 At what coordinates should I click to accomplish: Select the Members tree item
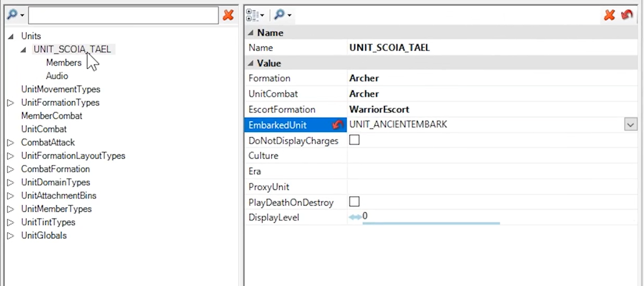click(64, 63)
